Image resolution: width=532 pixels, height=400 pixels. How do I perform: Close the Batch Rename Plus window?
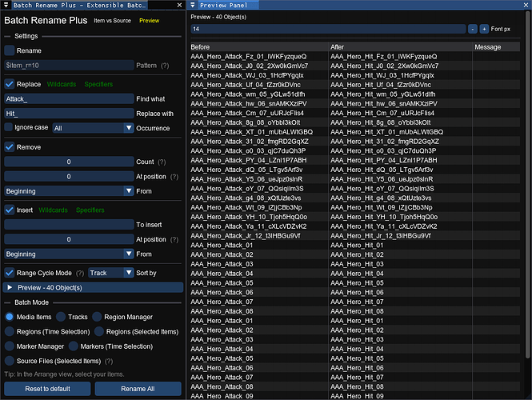[179, 5]
